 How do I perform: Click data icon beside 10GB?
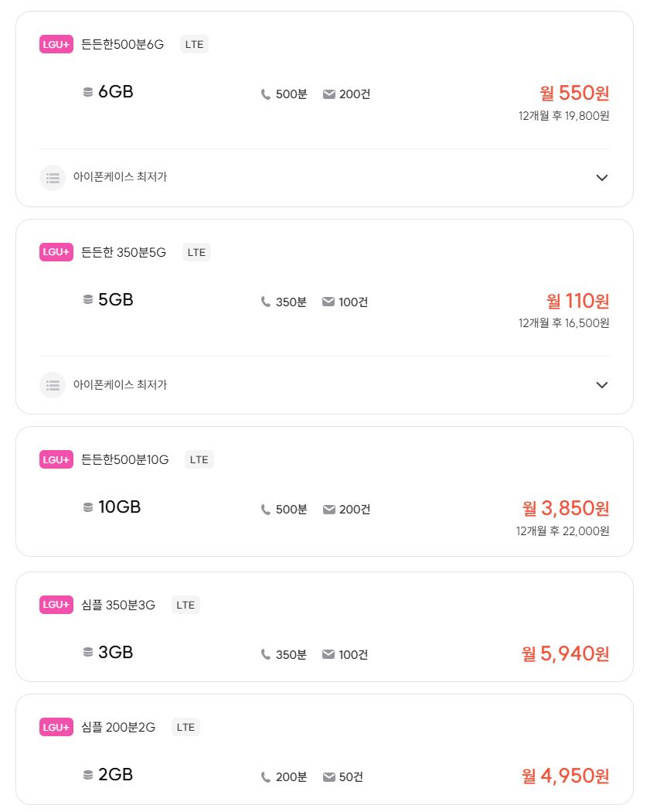[x=88, y=507]
